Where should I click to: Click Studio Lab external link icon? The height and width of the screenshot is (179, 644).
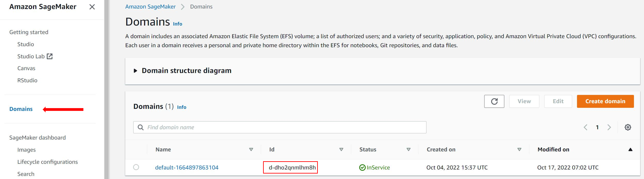pyautogui.click(x=50, y=56)
